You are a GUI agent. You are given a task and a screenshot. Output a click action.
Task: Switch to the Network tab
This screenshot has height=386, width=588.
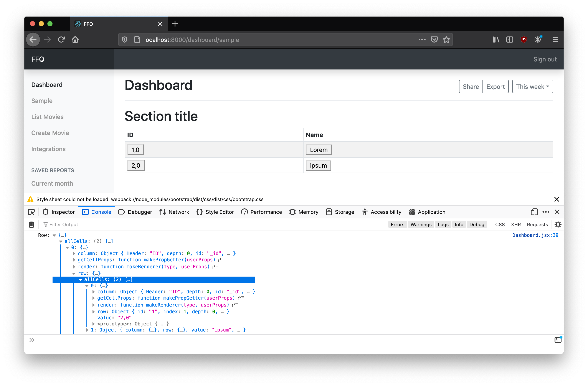click(x=174, y=212)
